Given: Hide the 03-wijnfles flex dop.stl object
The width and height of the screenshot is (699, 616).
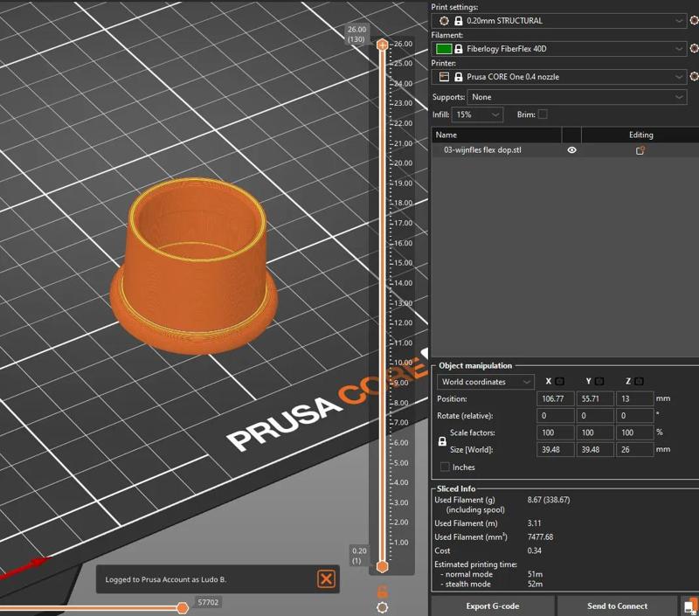Looking at the screenshot, I should pyautogui.click(x=571, y=150).
